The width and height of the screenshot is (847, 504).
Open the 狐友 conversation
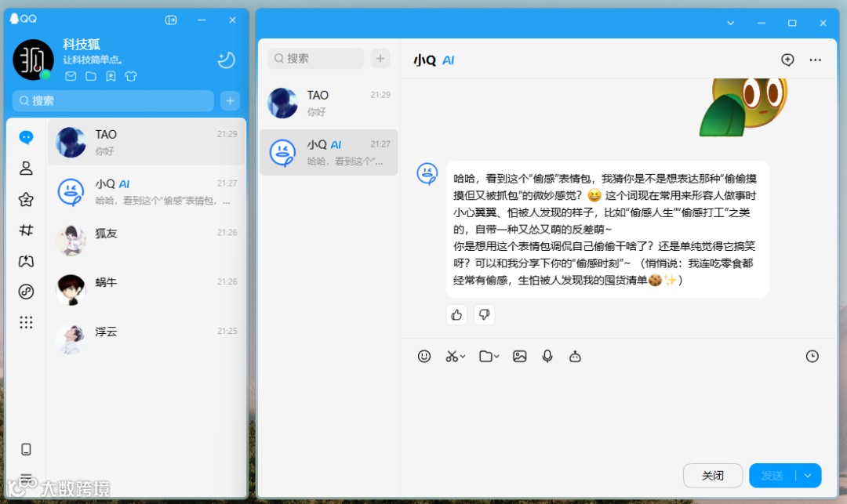click(x=147, y=241)
